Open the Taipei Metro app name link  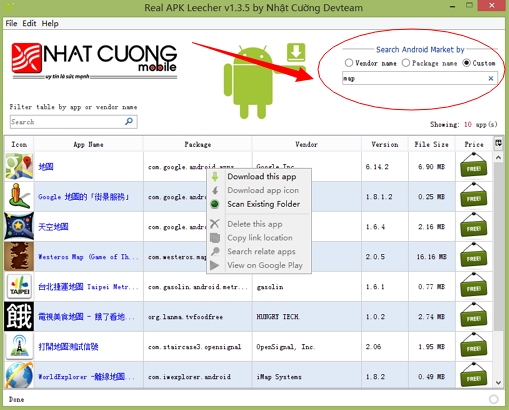(x=88, y=287)
